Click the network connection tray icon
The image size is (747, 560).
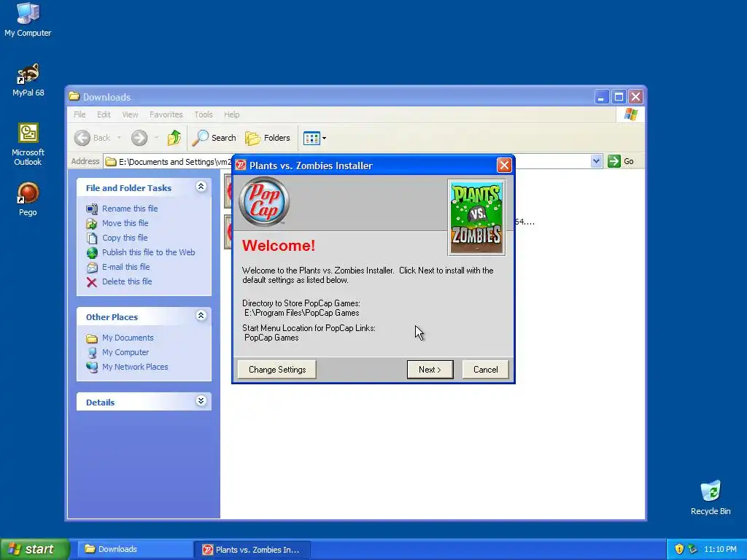tap(693, 549)
